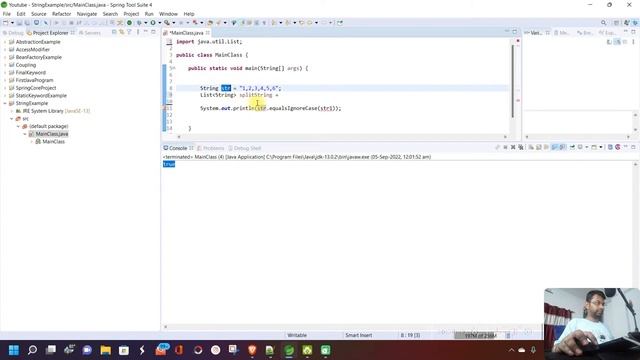The width and height of the screenshot is (640, 360).
Task: Switch to the Servers tab
Action: point(90,33)
